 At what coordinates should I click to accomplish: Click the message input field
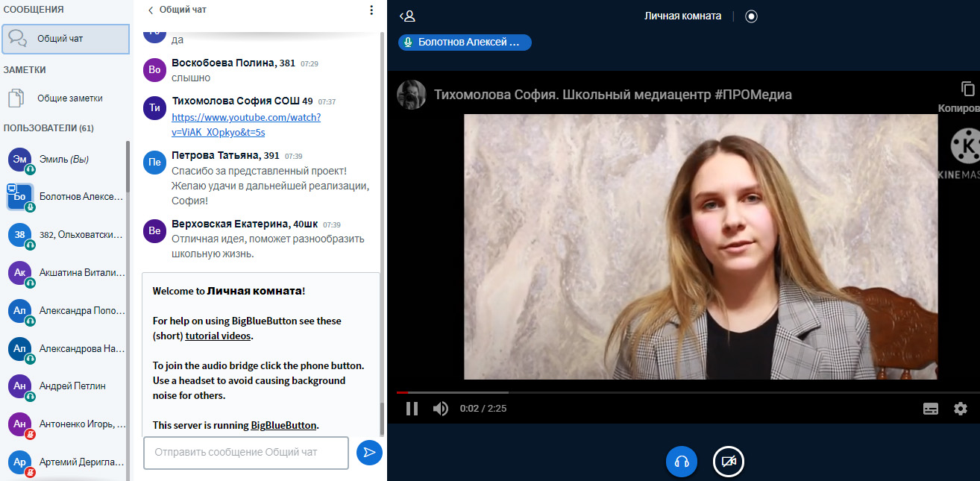tap(245, 452)
